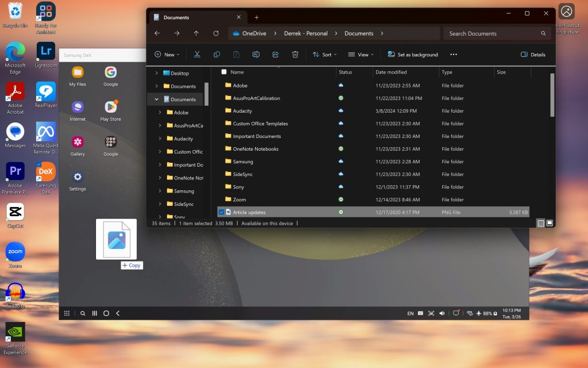
Task: Click the DeX home circle button
Action: pyautogui.click(x=106, y=313)
